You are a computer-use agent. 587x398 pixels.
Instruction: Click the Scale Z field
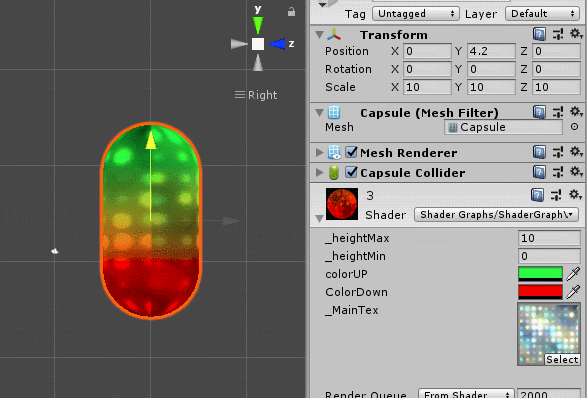click(x=556, y=87)
